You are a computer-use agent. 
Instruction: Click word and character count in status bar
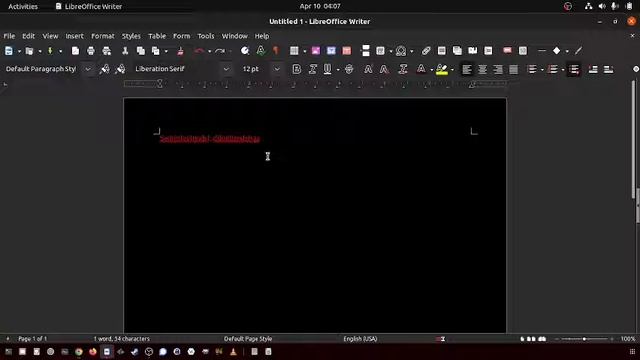122,339
